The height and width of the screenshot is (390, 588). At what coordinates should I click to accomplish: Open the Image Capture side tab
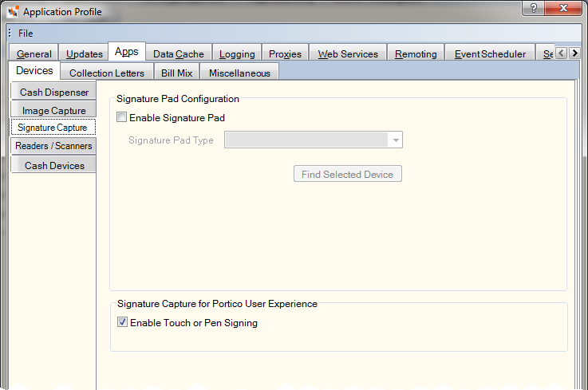tap(54, 110)
